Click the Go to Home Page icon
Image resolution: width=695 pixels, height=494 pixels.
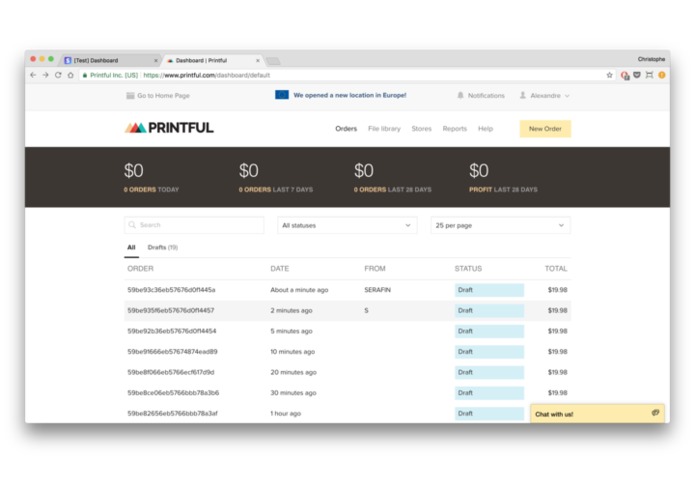pyautogui.click(x=130, y=96)
